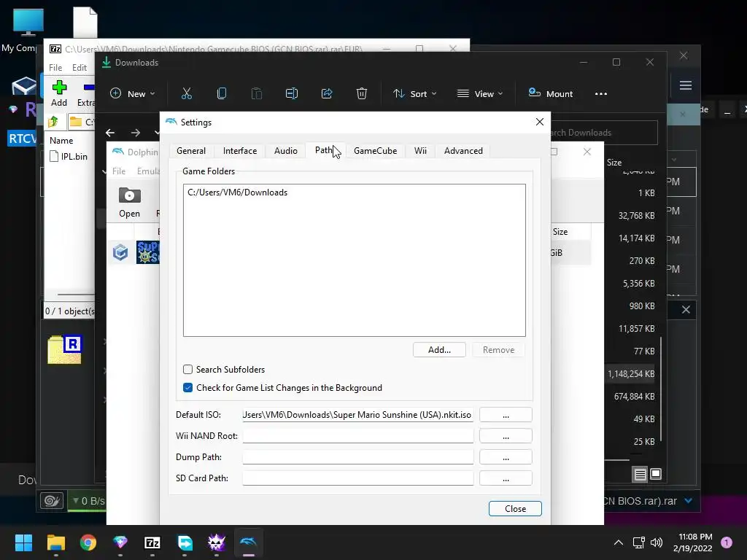Click the 7-Zip taskbar icon

click(152, 542)
